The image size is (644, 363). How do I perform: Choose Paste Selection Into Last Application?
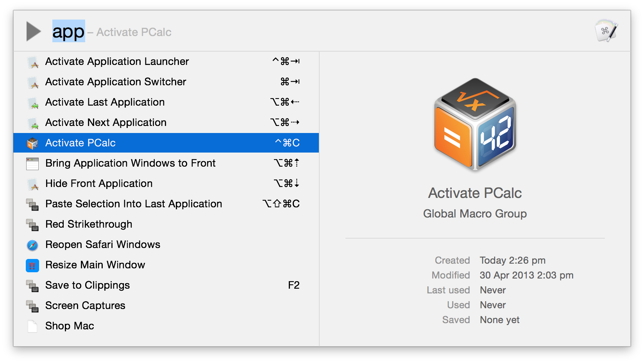(134, 204)
